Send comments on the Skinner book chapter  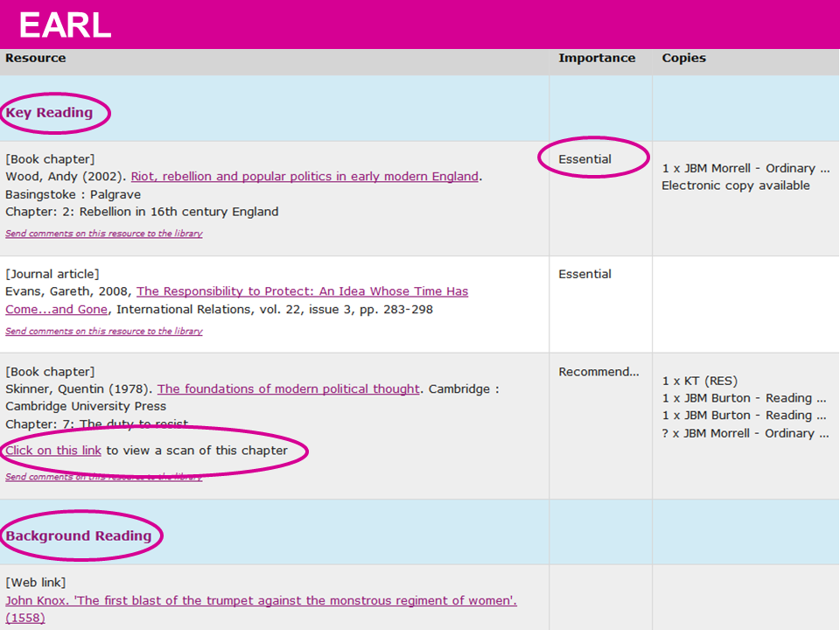click(103, 477)
